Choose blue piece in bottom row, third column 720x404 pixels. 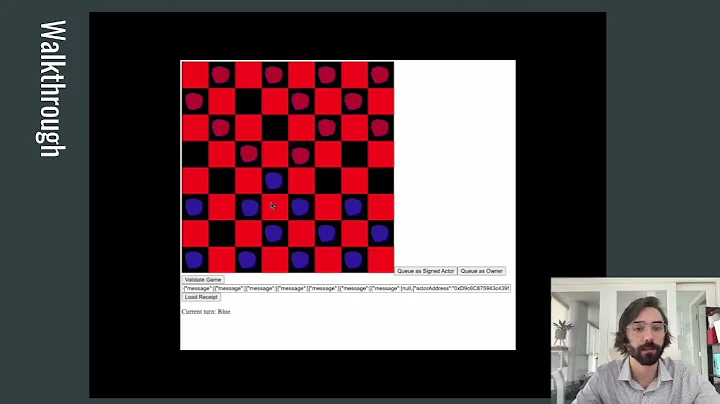click(x=247, y=260)
